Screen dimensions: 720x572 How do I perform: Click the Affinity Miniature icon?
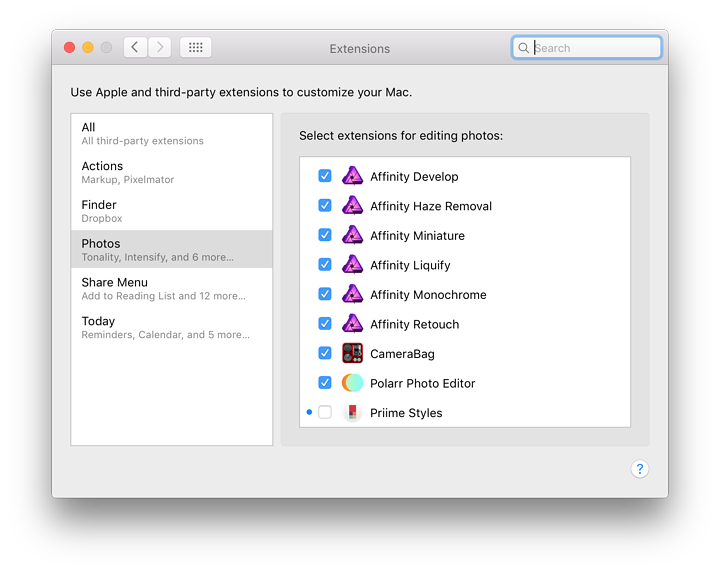[x=352, y=235]
